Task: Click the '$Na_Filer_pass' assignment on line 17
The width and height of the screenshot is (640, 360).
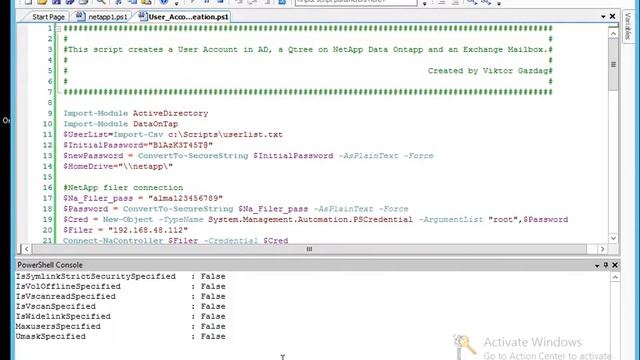Action: [143, 198]
